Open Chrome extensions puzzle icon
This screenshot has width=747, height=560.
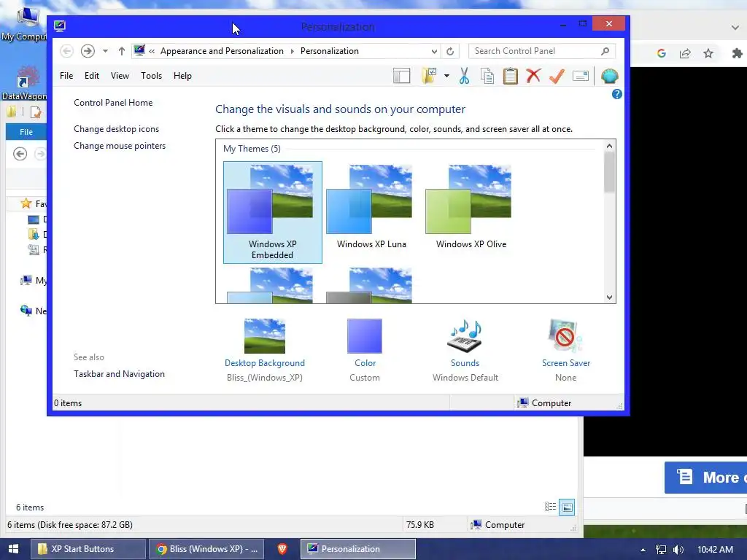coord(737,53)
